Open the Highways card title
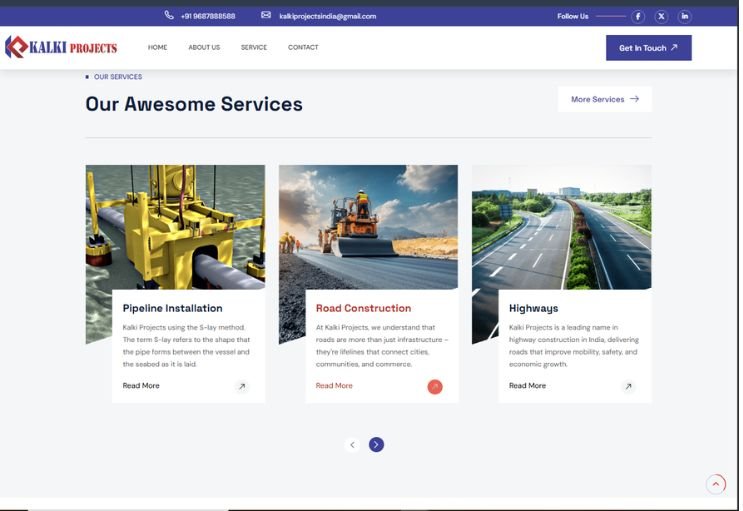This screenshot has width=743, height=511. pyautogui.click(x=534, y=309)
